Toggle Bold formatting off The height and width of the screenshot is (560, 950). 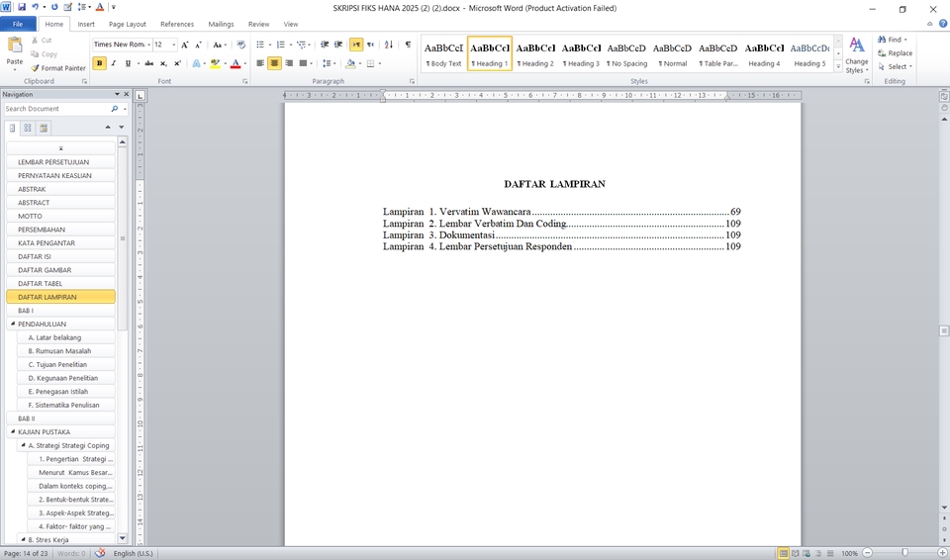tap(99, 63)
